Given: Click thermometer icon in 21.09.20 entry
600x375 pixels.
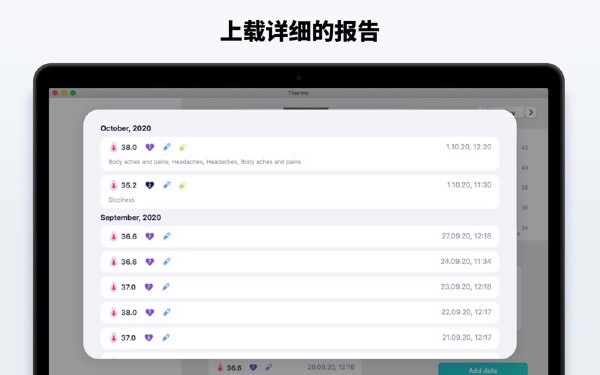Looking at the screenshot, I should click(x=113, y=338).
